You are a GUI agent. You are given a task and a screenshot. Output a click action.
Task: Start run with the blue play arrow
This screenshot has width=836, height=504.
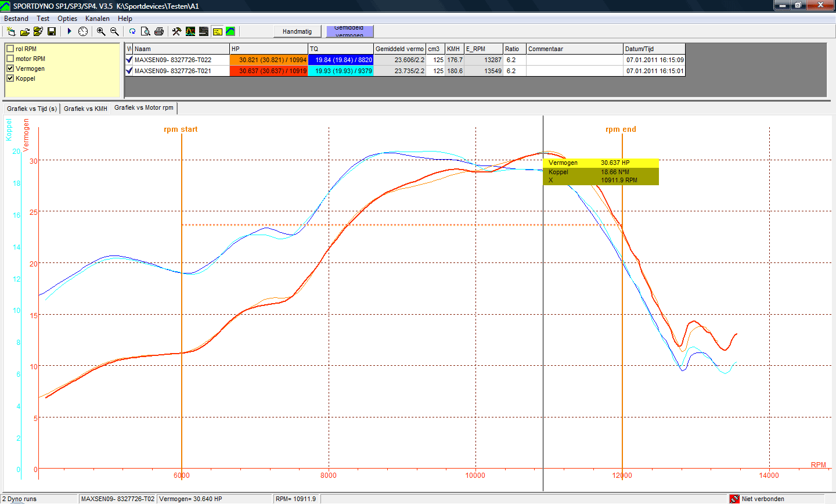click(x=70, y=31)
